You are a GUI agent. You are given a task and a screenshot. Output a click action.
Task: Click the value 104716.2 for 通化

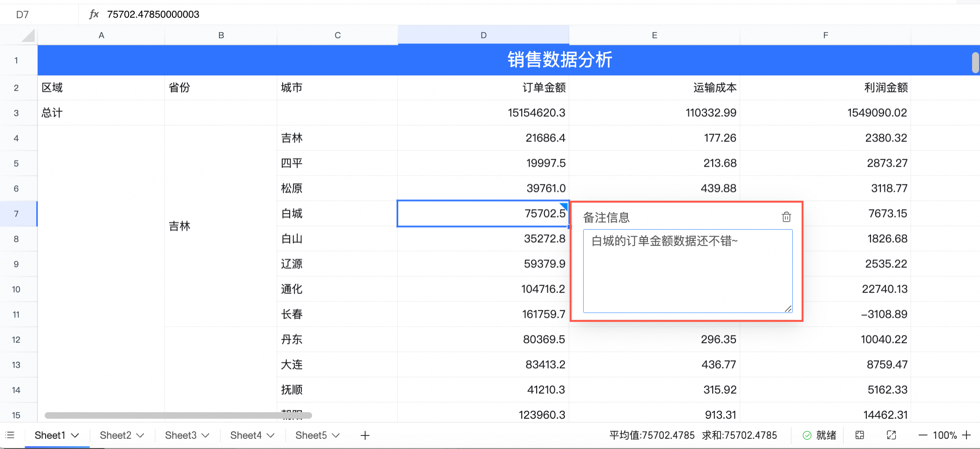pos(483,289)
